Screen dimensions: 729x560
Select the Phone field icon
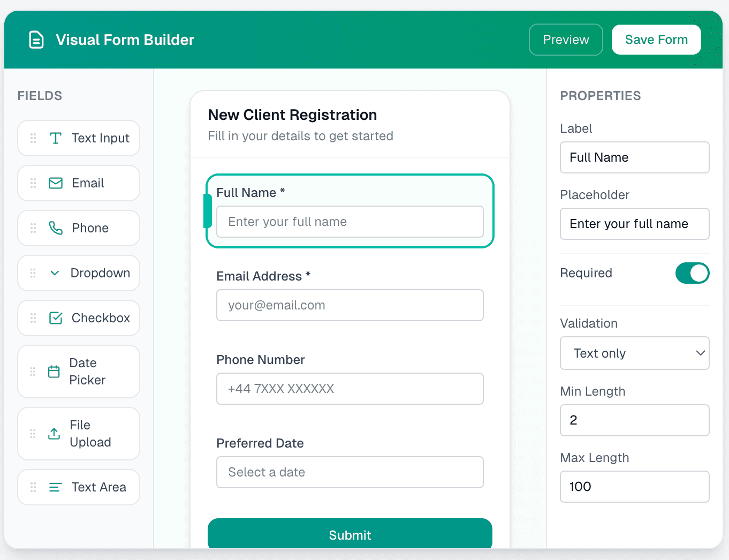(56, 228)
